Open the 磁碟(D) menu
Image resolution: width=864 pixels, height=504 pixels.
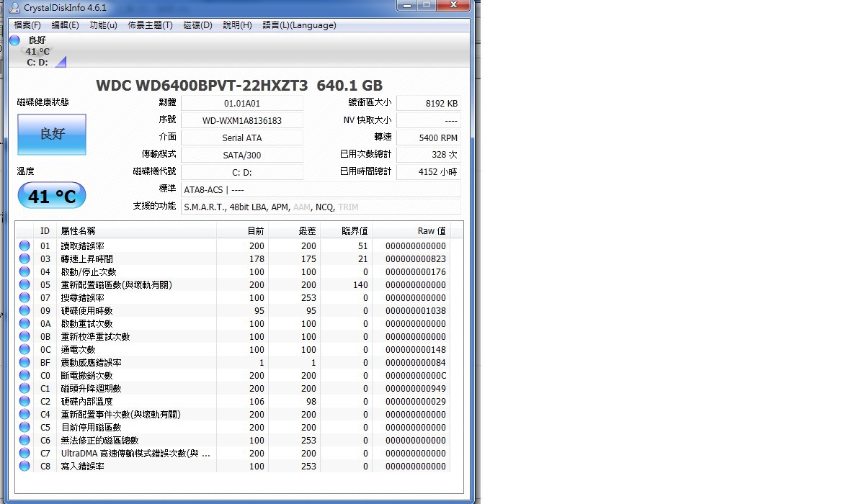[197, 25]
